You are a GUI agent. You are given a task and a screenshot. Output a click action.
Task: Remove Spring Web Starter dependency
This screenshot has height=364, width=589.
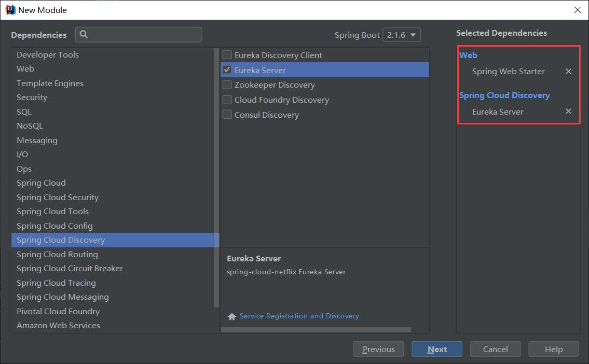click(x=568, y=72)
